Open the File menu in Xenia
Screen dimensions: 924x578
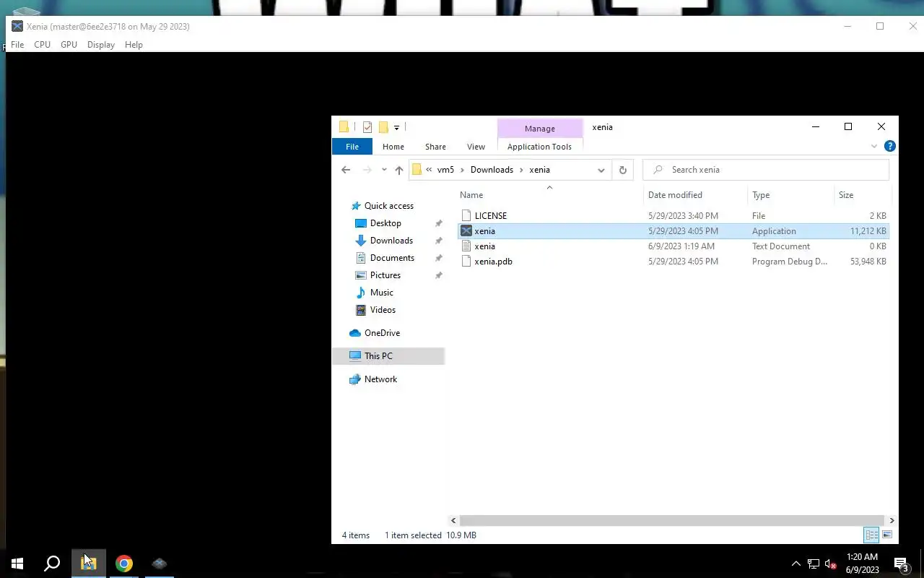click(17, 44)
